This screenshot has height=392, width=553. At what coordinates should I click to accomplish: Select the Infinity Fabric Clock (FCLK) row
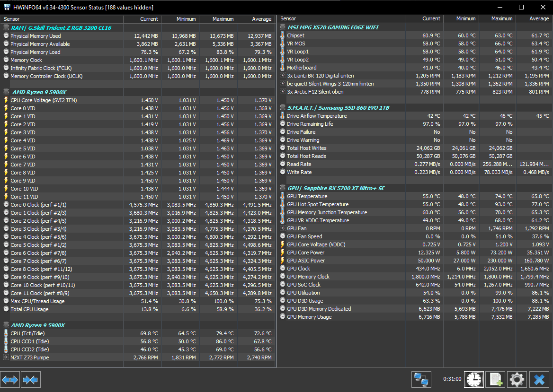pos(138,68)
